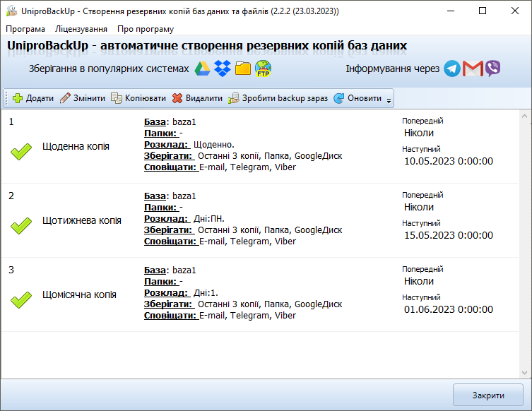Open the Про програму menu
532x411 pixels.
(146, 29)
